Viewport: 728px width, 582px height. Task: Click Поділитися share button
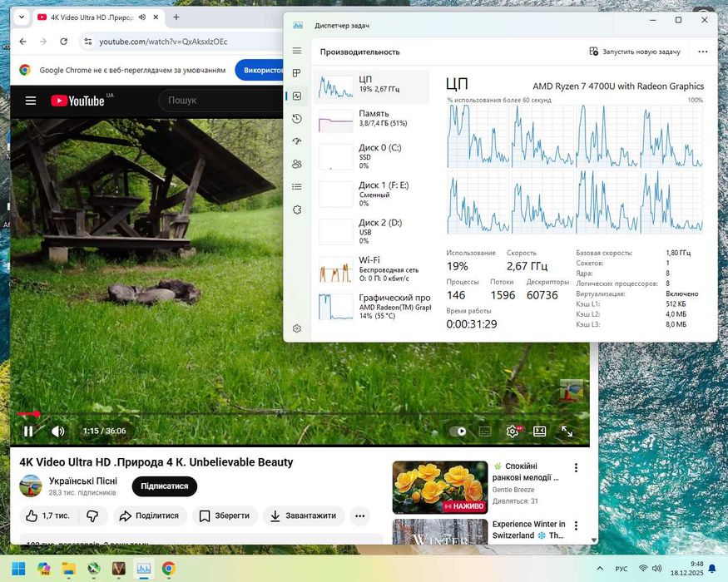coord(150,515)
